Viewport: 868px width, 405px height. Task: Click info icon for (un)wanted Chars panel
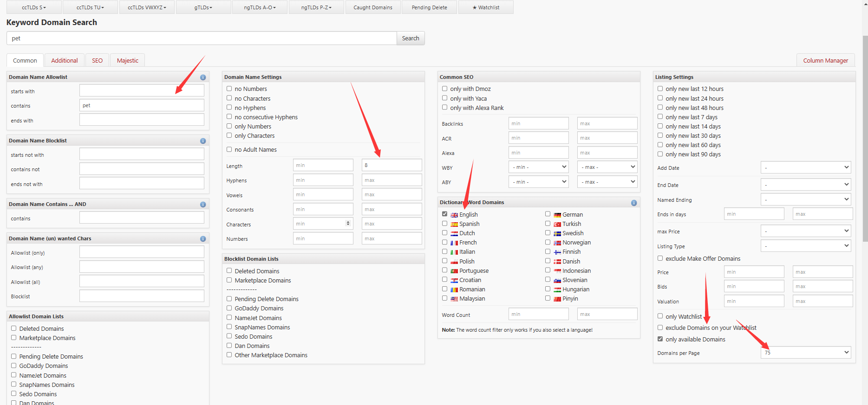[203, 239]
